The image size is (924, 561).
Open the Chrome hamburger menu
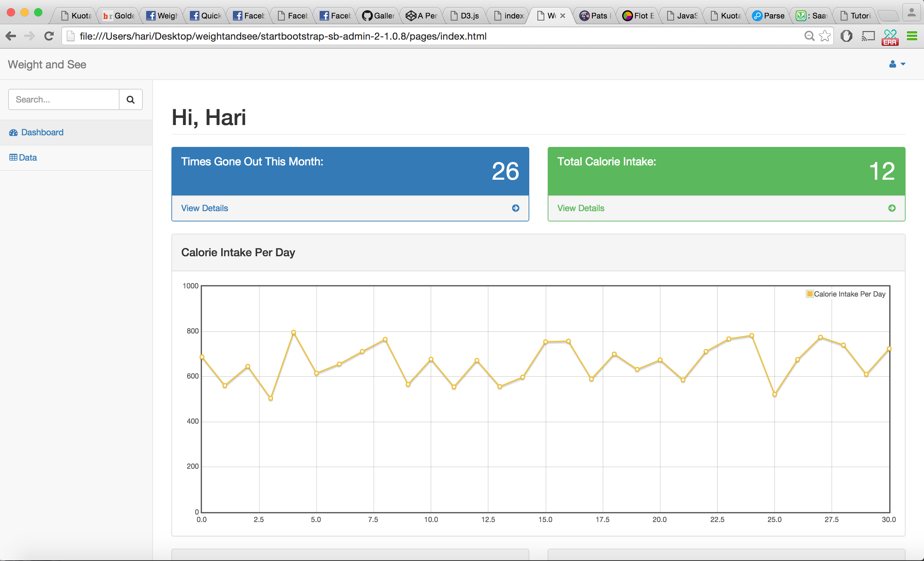tap(912, 37)
